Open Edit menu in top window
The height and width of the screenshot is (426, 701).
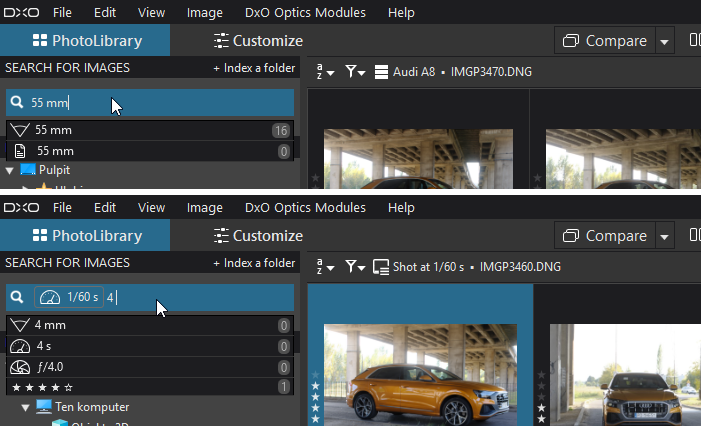click(105, 13)
